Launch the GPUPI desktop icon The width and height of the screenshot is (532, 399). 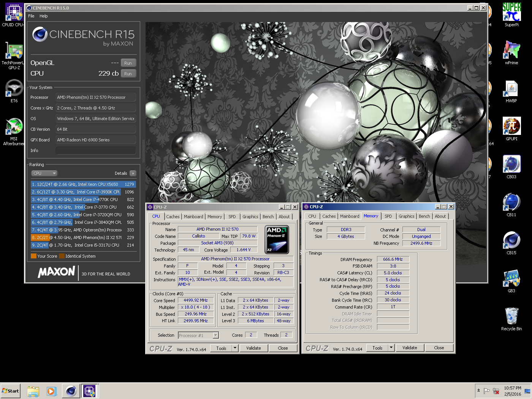pyautogui.click(x=511, y=129)
